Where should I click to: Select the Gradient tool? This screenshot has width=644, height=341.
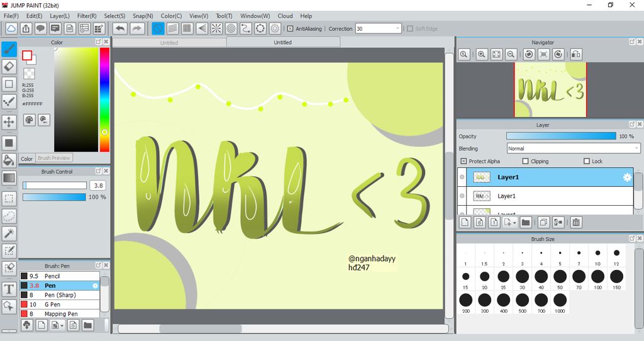point(9,178)
